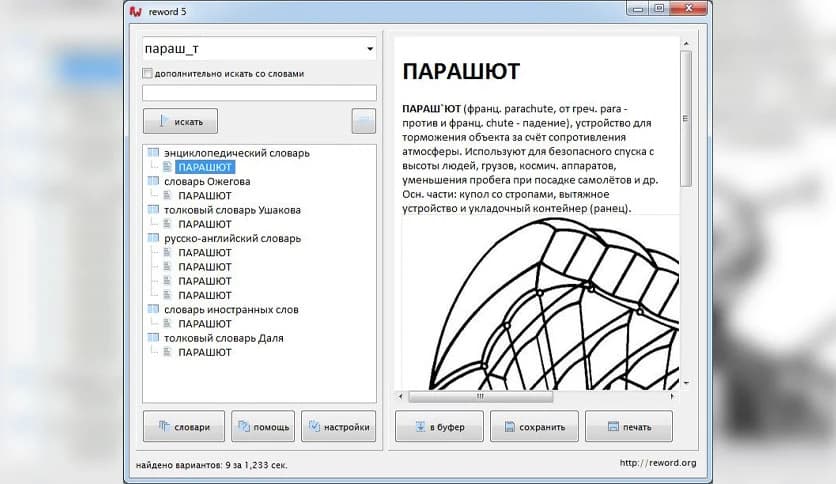Select ПАРАШЮТ under энциклопедический словарь

[x=205, y=167]
